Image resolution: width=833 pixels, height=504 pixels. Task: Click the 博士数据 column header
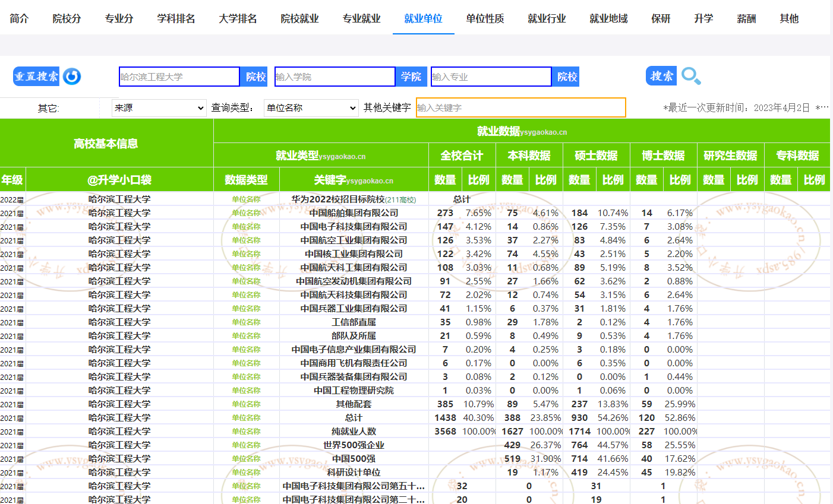663,156
